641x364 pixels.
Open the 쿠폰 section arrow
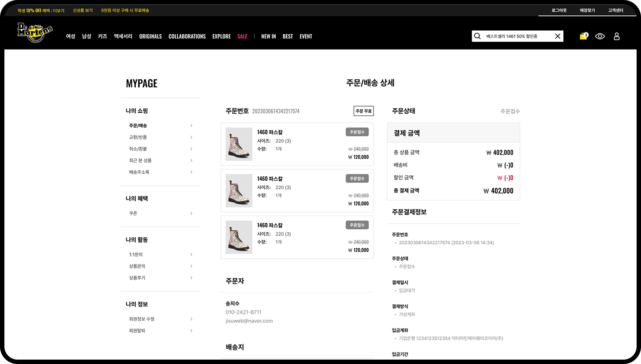[191, 214]
